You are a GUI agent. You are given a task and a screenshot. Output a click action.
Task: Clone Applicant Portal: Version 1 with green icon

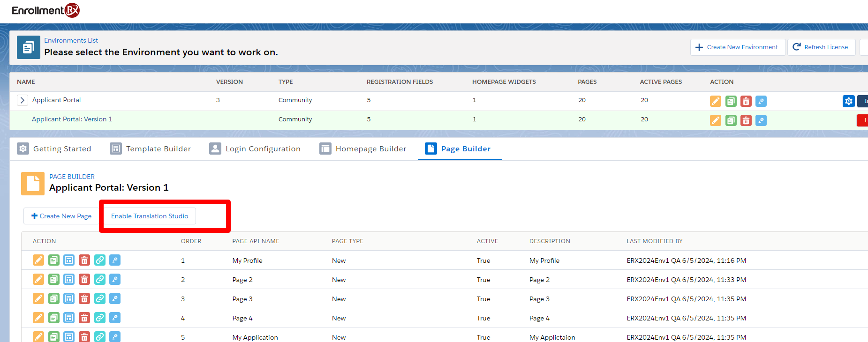click(731, 120)
